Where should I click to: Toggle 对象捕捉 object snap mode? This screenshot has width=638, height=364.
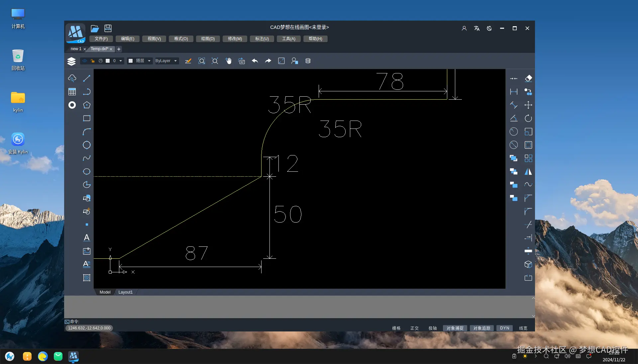[455, 328]
